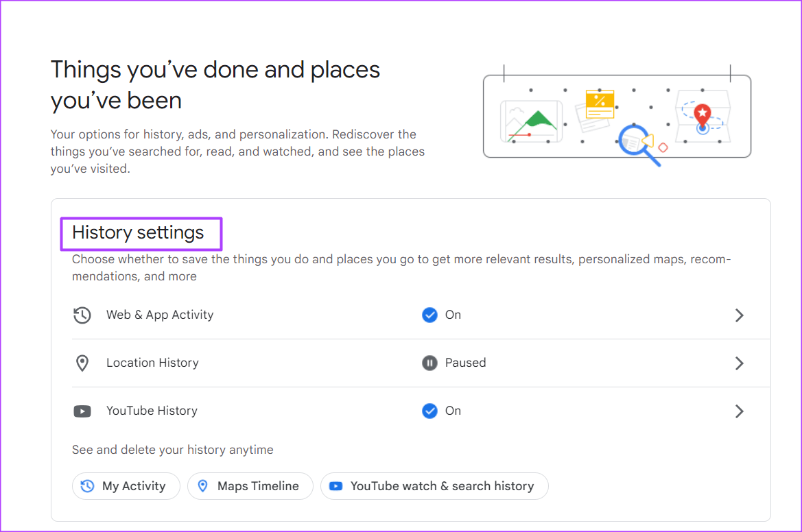Click the YouTube History play icon
The width and height of the screenshot is (802, 532).
point(82,411)
